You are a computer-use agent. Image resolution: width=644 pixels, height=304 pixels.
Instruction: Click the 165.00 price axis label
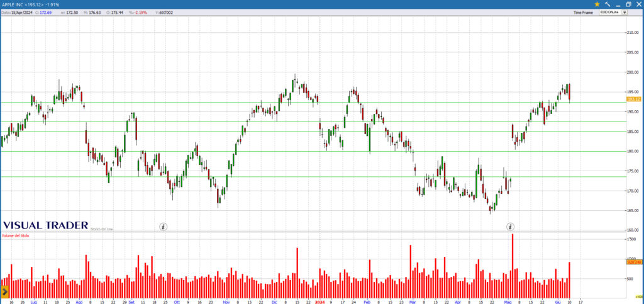[x=632, y=211]
